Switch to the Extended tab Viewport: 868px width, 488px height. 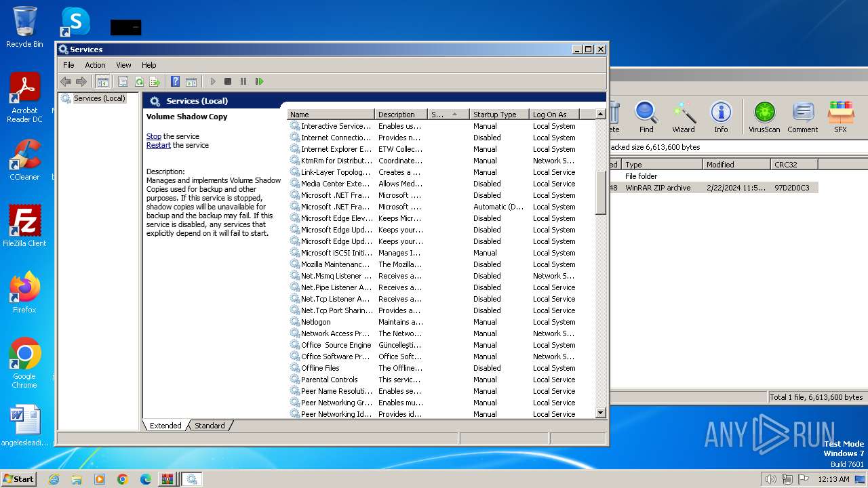[165, 426]
